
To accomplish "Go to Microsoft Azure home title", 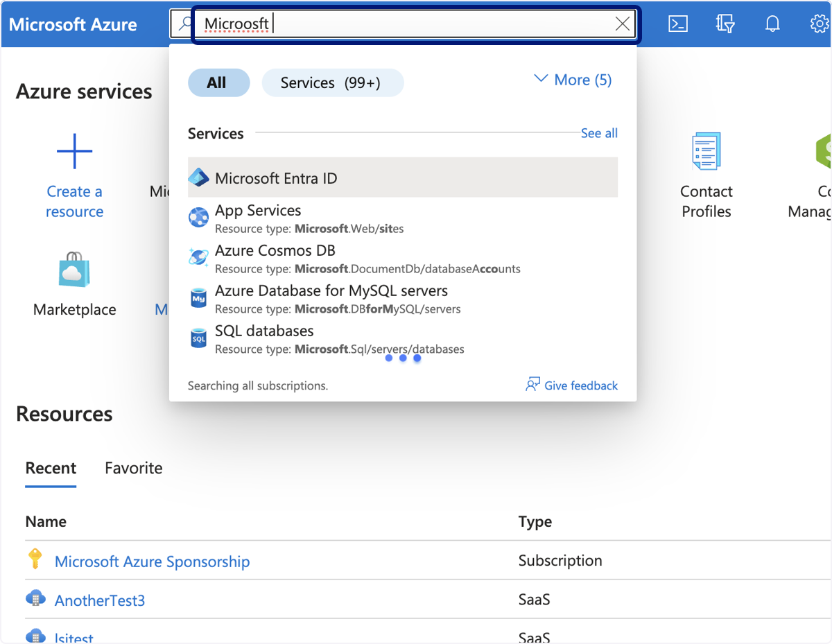I will click(x=73, y=24).
